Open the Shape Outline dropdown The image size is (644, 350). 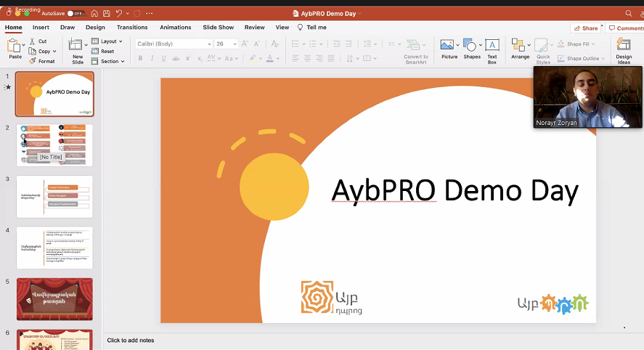tap(603, 58)
